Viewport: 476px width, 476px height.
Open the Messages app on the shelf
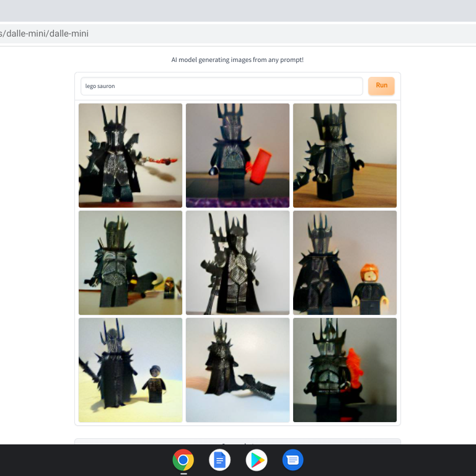[293, 460]
